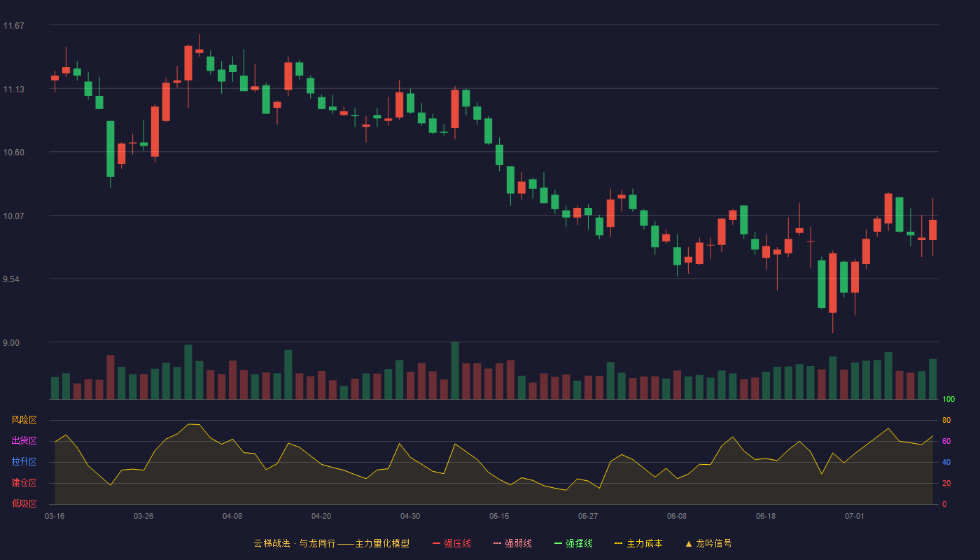
Task: Click the 60 indicator scale label
Action: (946, 442)
